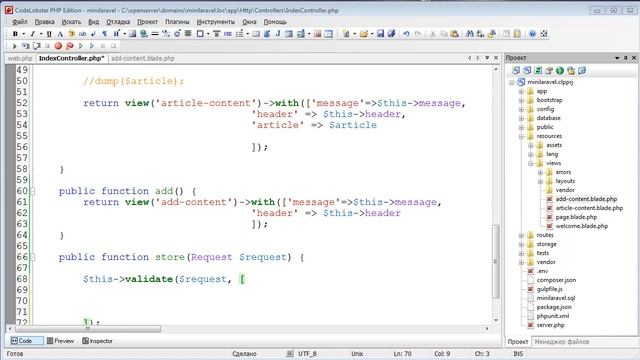Start debugging with the green play icon
The width and height of the screenshot is (640, 360).
coord(14,46)
